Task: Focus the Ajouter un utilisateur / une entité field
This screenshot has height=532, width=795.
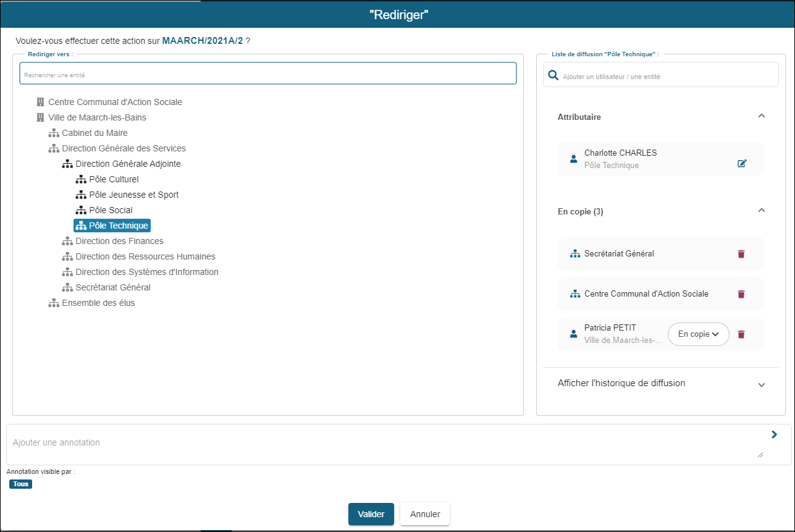Action: [x=661, y=75]
